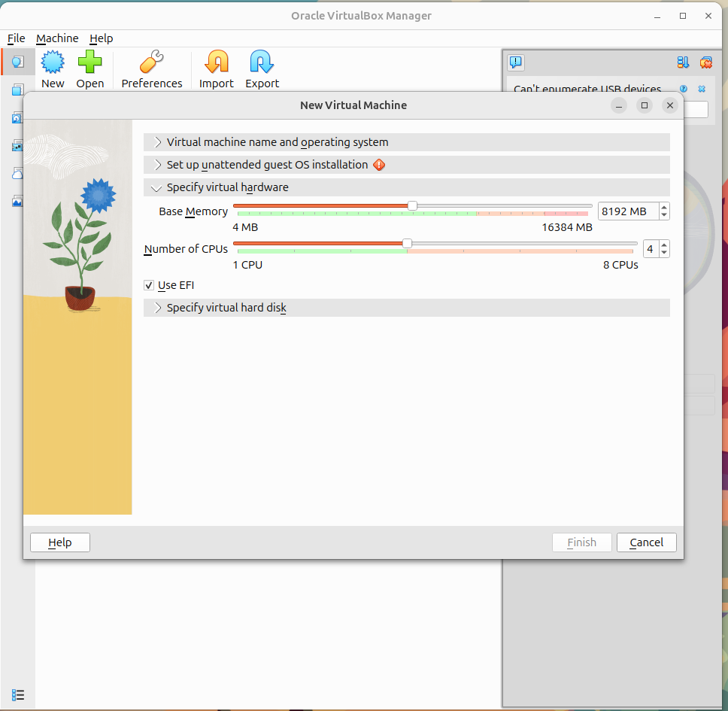This screenshot has height=711, width=728.
Task: Open the File menu
Action: coord(16,38)
